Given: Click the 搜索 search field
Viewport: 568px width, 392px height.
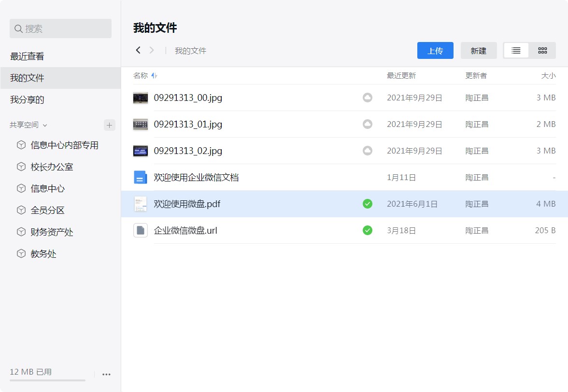Looking at the screenshot, I should point(60,29).
